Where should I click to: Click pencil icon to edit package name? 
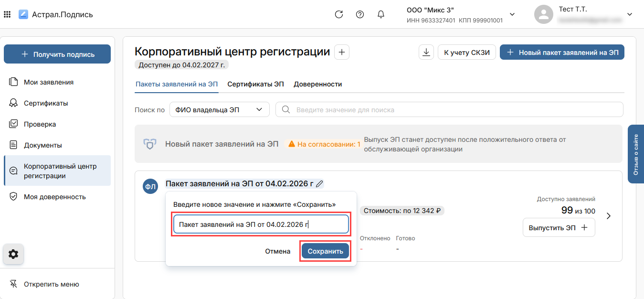point(319,183)
